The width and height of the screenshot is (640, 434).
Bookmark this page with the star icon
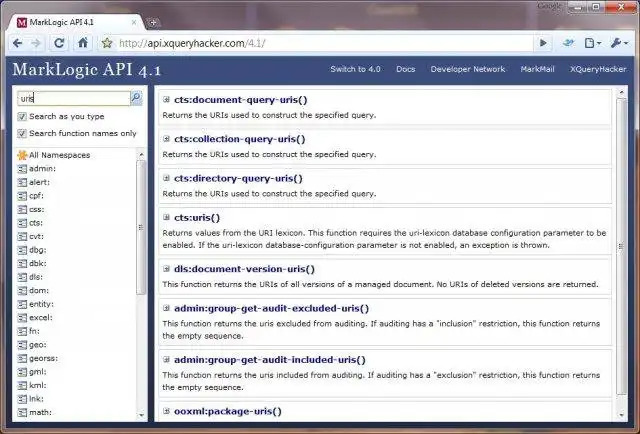(107, 43)
